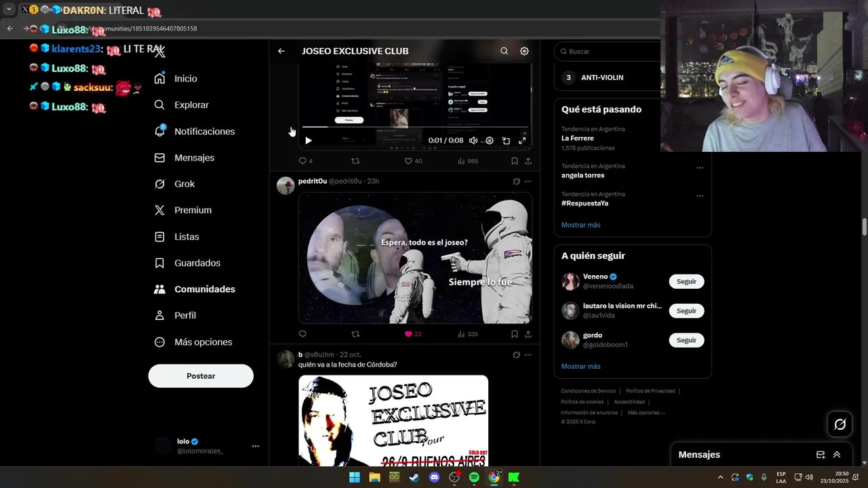Open the community settings gear icon

[524, 51]
